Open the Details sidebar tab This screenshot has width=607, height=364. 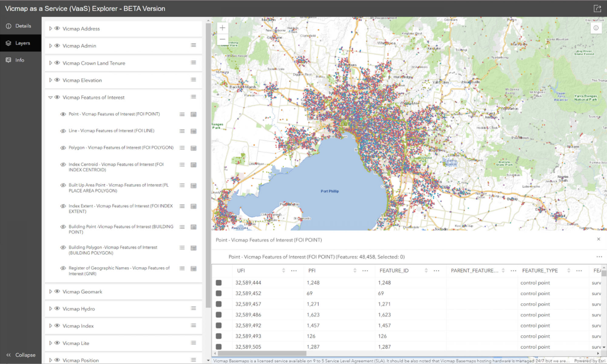point(21,26)
